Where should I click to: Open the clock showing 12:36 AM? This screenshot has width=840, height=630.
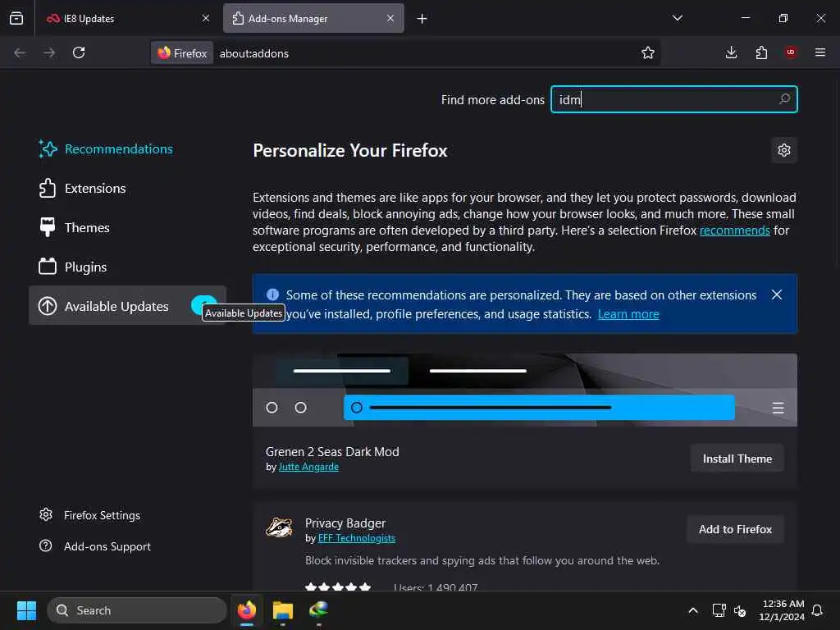pyautogui.click(x=782, y=610)
